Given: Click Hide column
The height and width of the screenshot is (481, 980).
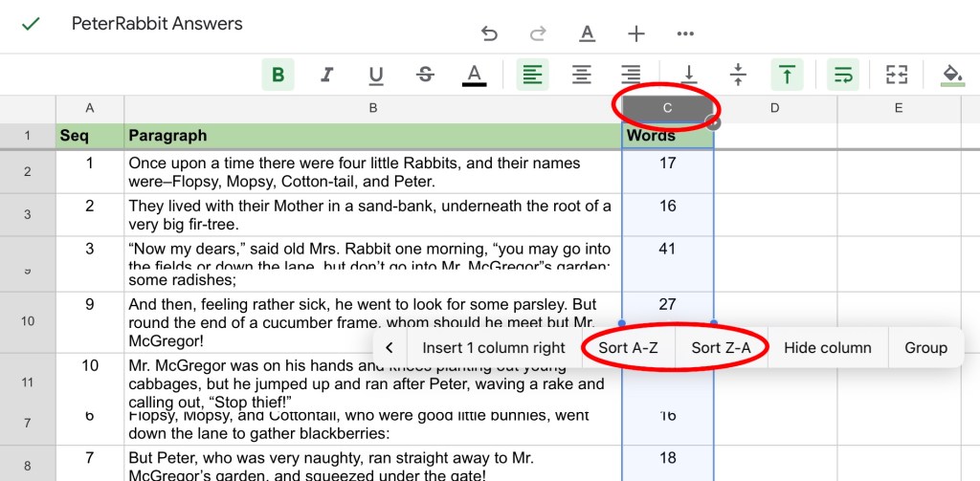Looking at the screenshot, I should coord(827,348).
